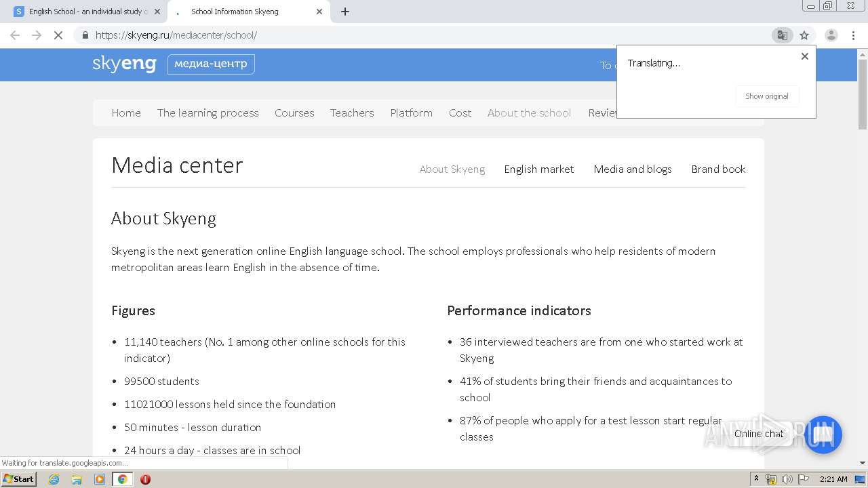Launch the media player taskbar icon
The height and width of the screenshot is (488, 868).
pyautogui.click(x=100, y=479)
